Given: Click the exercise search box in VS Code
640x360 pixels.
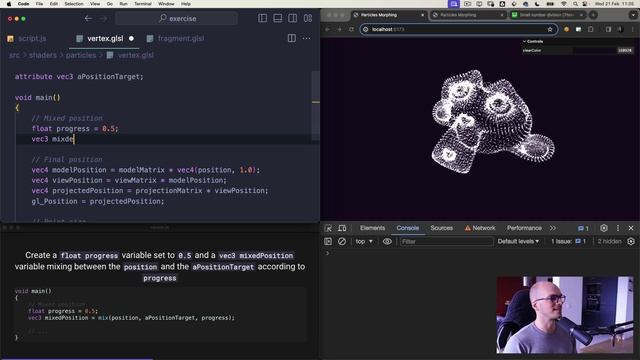Looking at the screenshot, I should point(176,18).
